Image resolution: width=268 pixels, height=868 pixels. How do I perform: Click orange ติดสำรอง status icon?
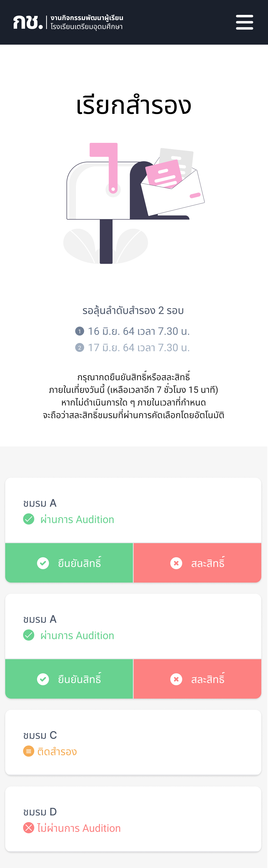pos(29,751)
